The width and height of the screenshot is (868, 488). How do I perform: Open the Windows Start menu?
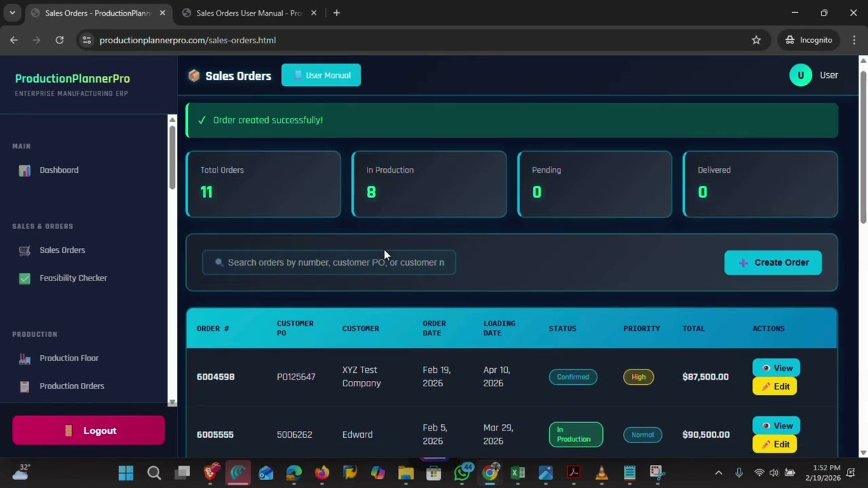(x=126, y=472)
